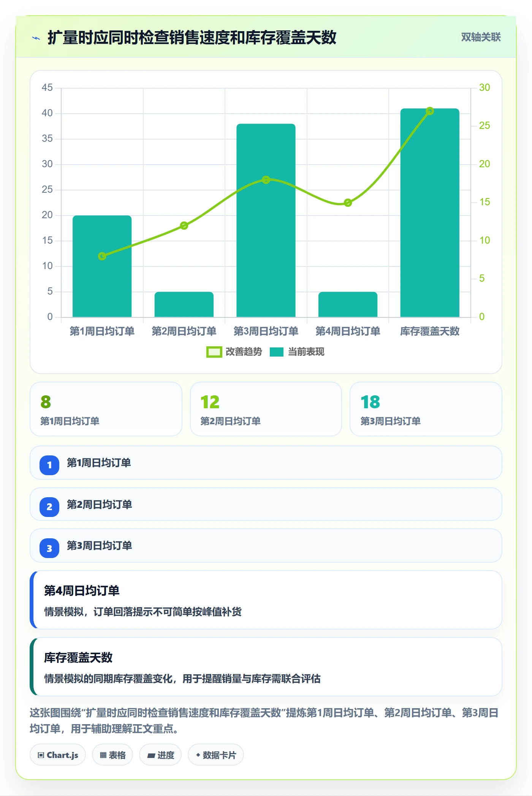Click the blue number 2 badge
This screenshot has height=796, width=532.
(49, 507)
